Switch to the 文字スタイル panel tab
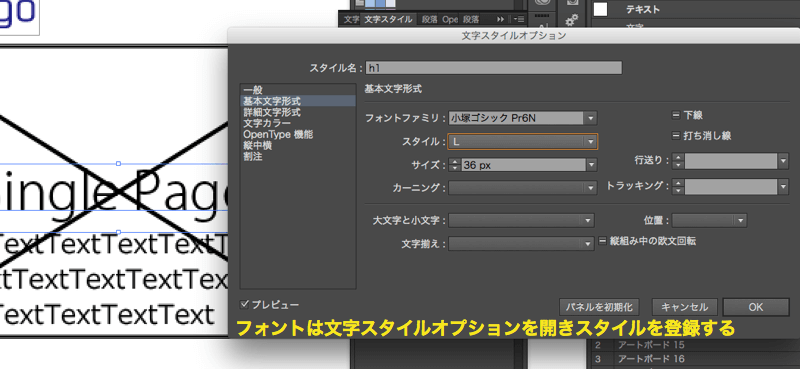The width and height of the screenshot is (800, 369). [388, 19]
